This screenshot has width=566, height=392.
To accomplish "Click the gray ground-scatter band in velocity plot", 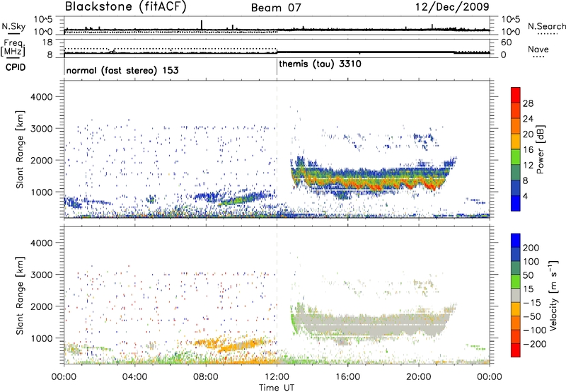I will click(x=372, y=325).
